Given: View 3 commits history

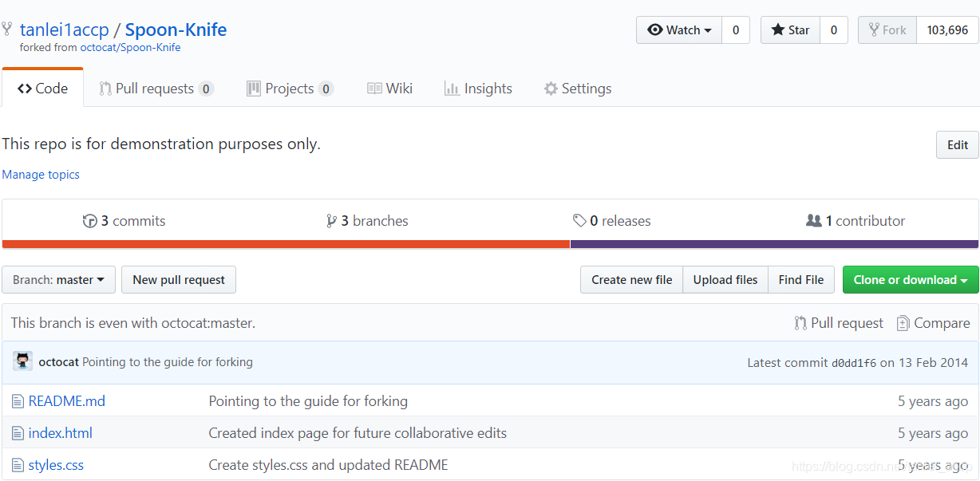Looking at the screenshot, I should (124, 221).
